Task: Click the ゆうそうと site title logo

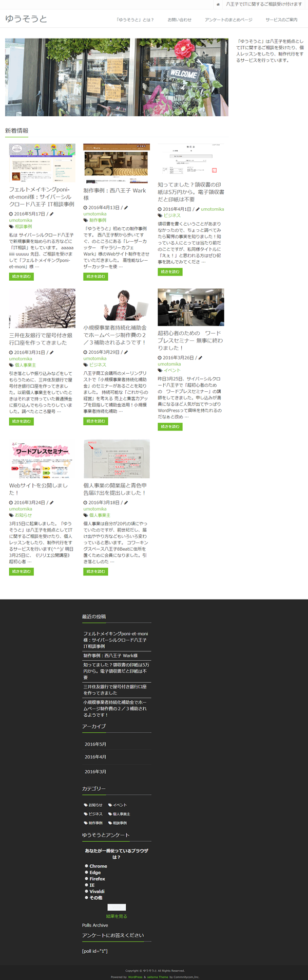Action: tap(26, 19)
